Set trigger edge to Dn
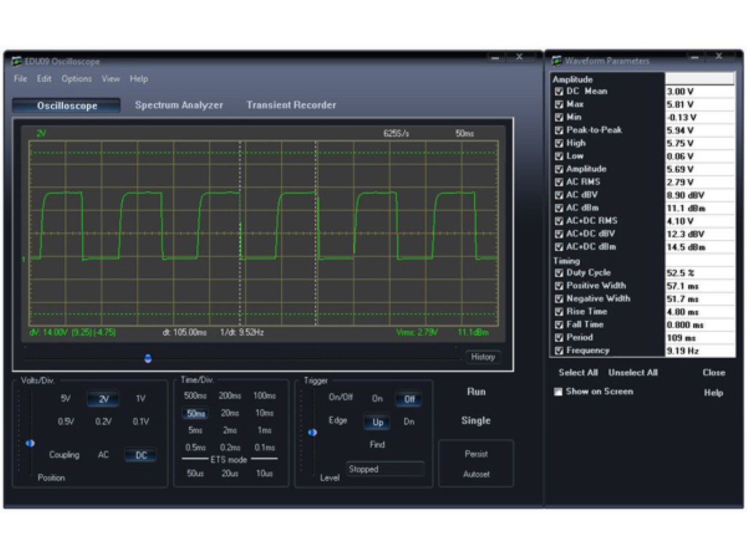Screen dimensions: 747x560 tap(409, 421)
